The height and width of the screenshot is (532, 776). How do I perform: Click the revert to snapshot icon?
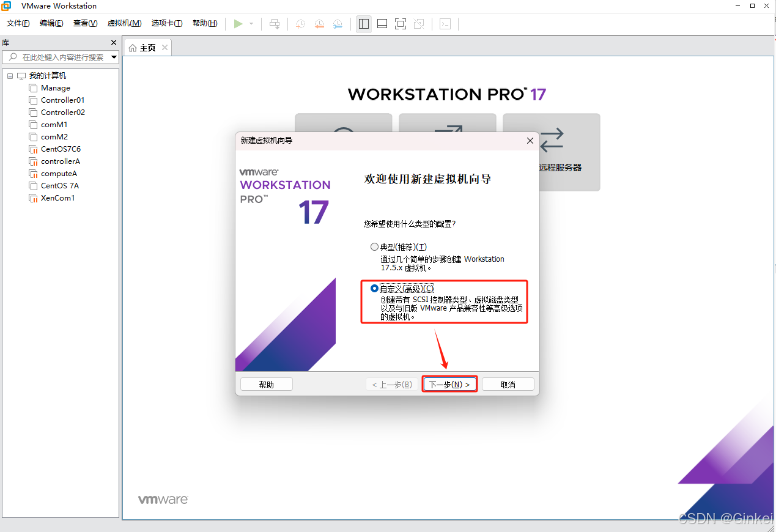[x=319, y=24]
